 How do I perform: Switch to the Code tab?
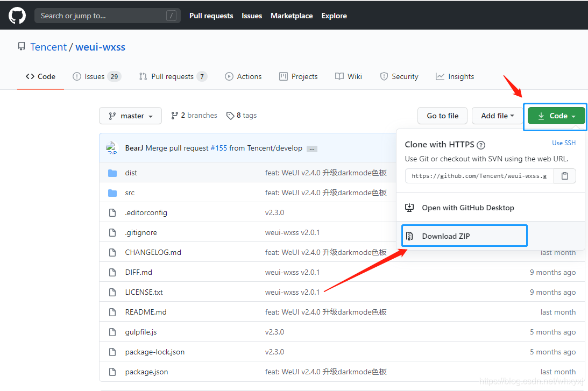coord(40,76)
